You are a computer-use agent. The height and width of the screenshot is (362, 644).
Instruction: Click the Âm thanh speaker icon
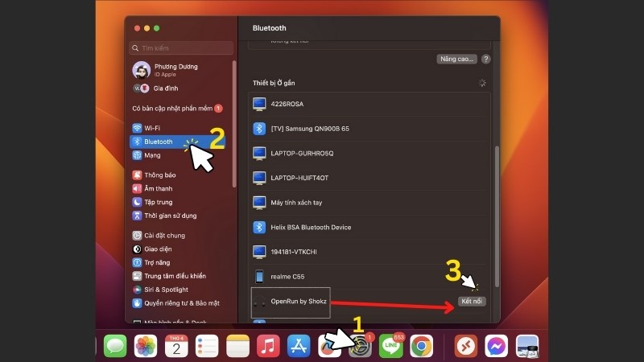point(137,188)
